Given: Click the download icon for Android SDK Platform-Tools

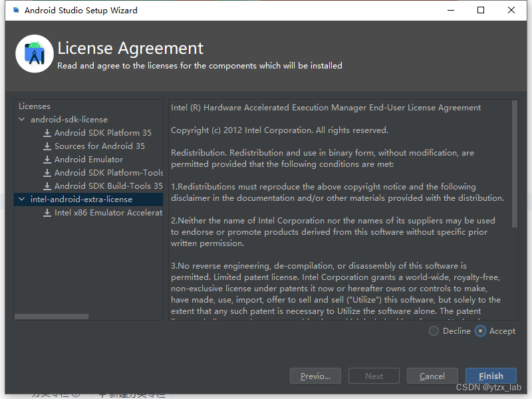Looking at the screenshot, I should point(47,172).
